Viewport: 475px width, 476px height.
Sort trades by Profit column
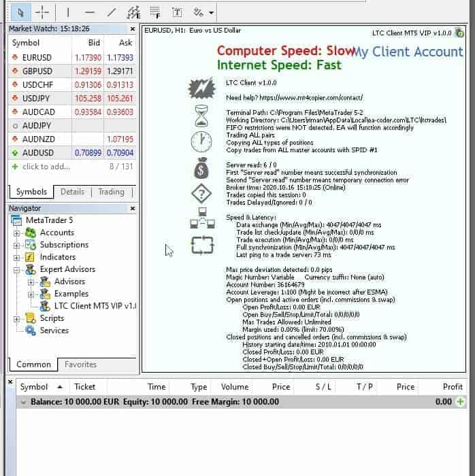[x=453, y=387]
